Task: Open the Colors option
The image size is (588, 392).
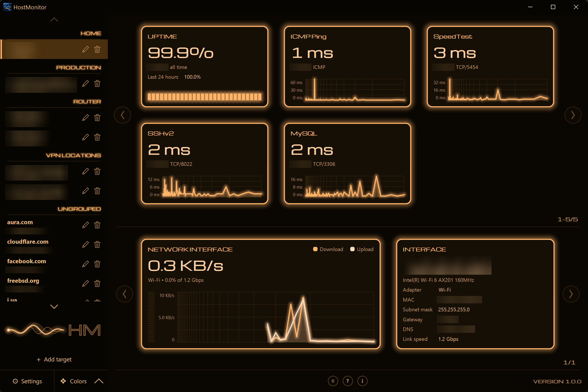Action: pos(73,381)
